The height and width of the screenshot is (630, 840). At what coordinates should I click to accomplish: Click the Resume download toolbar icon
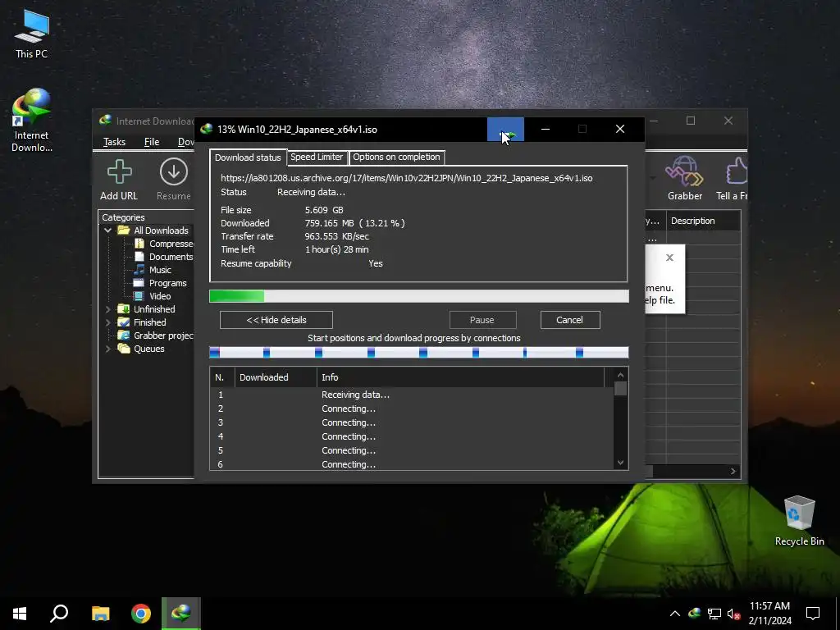pos(174,172)
